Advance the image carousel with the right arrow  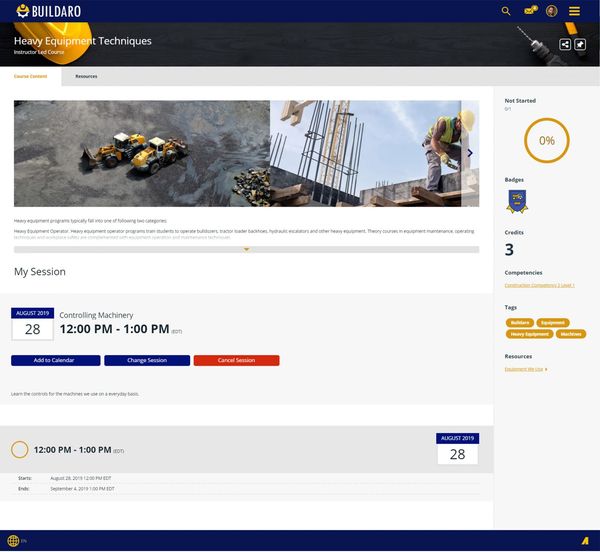click(470, 153)
